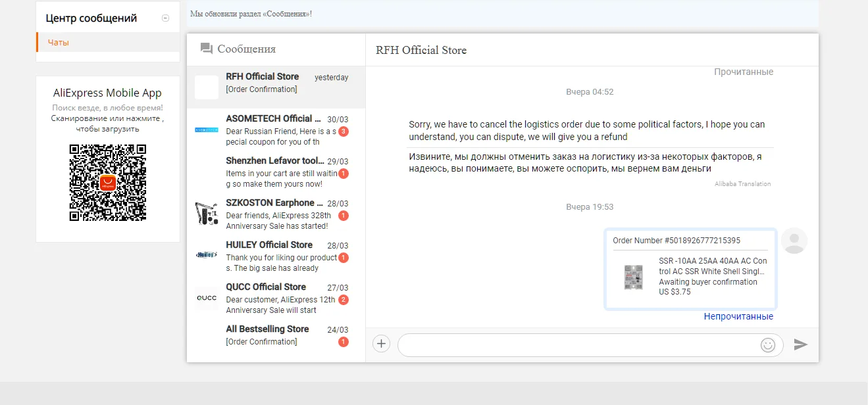The width and height of the screenshot is (868, 405).
Task: Click the SSR relay product thumbnail
Action: click(633, 277)
